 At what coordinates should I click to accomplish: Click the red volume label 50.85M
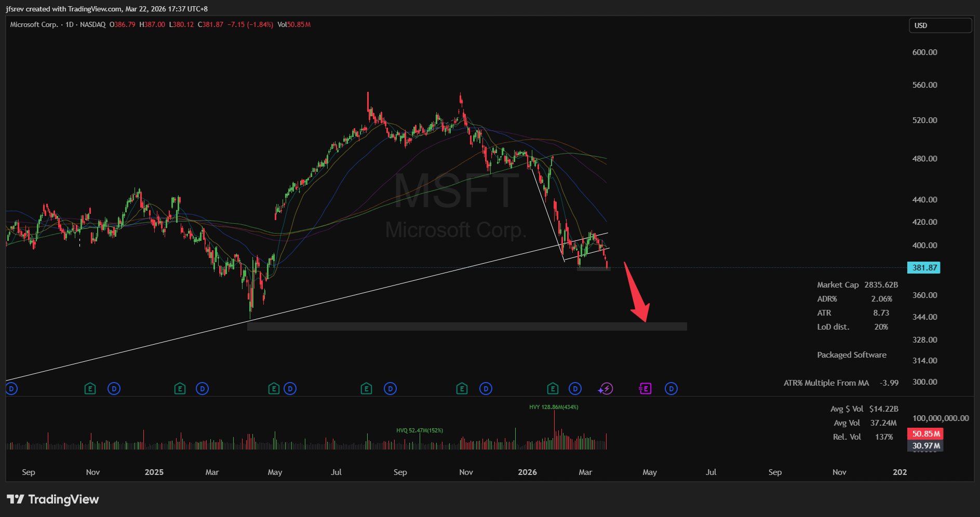925,434
